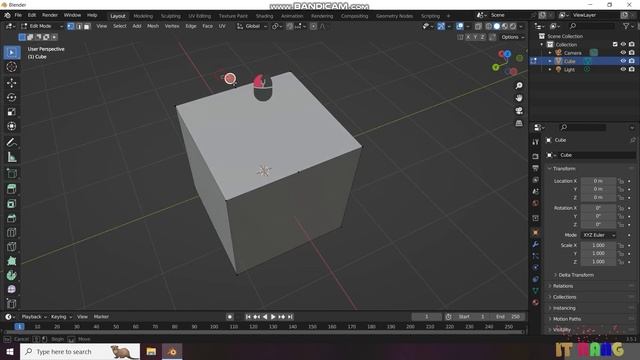Viewport: 640px width, 360px height.
Task: Jump to timeline start button
Action: tap(248, 317)
